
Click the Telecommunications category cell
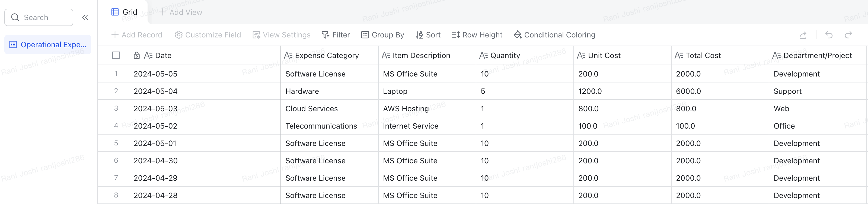click(330, 126)
